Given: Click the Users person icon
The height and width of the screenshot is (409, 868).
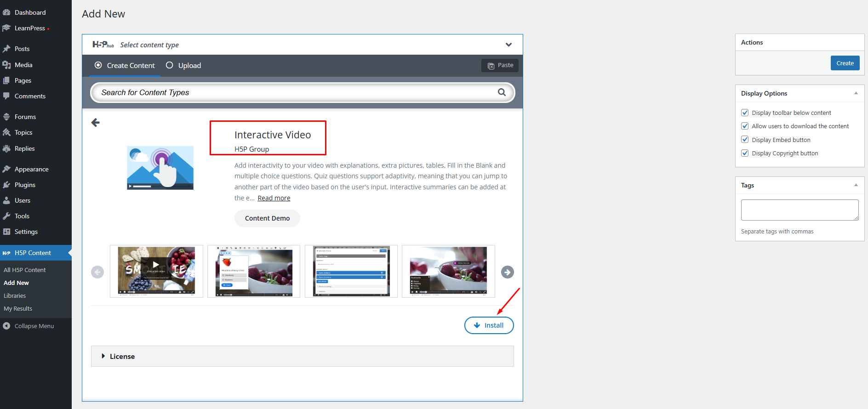Looking at the screenshot, I should (6, 200).
